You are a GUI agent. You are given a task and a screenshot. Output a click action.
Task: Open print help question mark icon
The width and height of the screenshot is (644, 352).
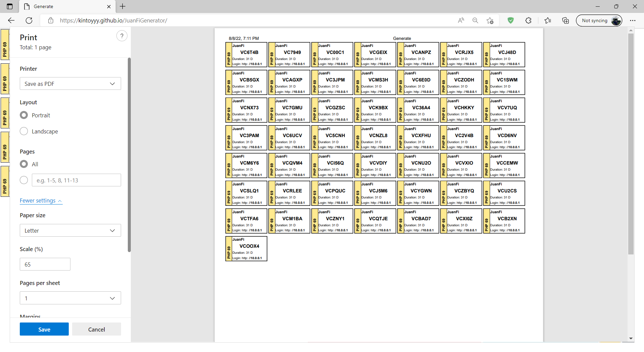122,36
